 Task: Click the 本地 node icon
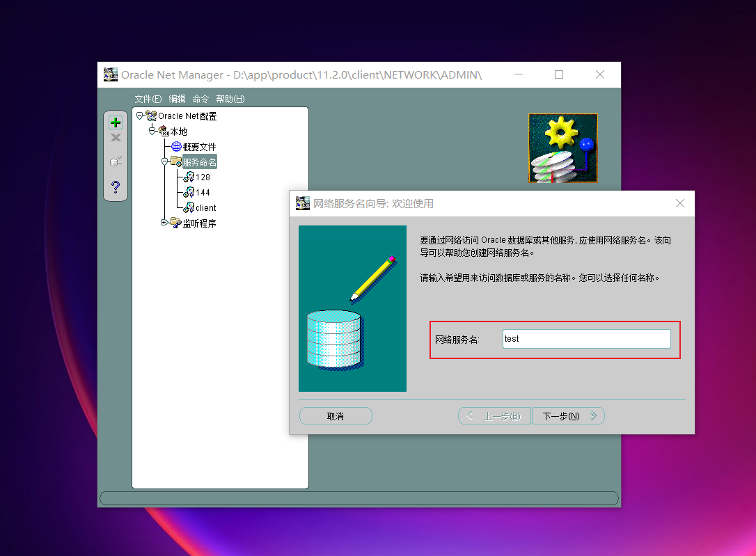coord(164,132)
